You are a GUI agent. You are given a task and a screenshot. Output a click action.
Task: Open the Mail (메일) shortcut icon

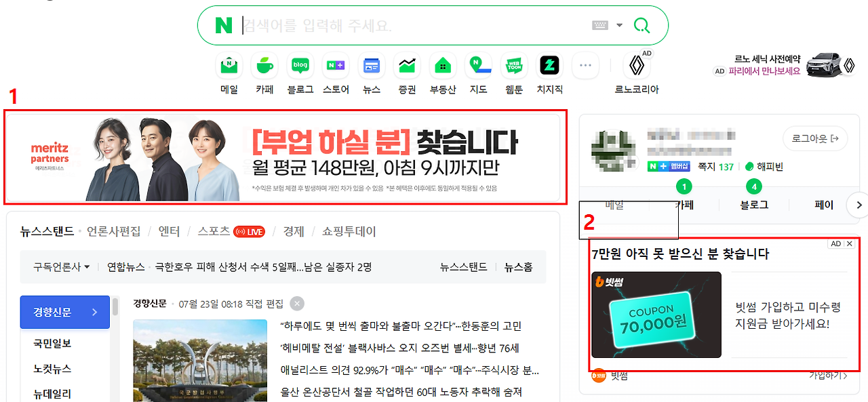coord(229,66)
